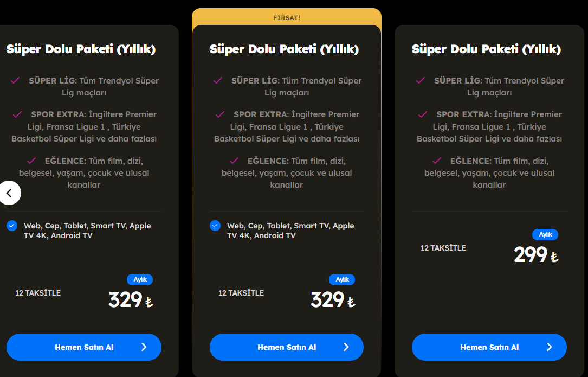The width and height of the screenshot is (588, 377).
Task: Click chevron arrow inside right buy button
Action: pos(550,347)
